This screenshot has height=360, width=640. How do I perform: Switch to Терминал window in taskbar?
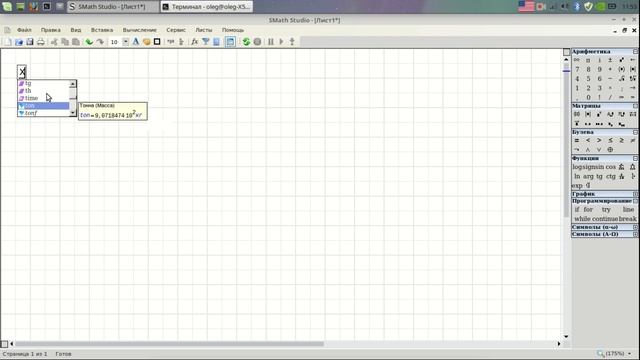click(207, 7)
